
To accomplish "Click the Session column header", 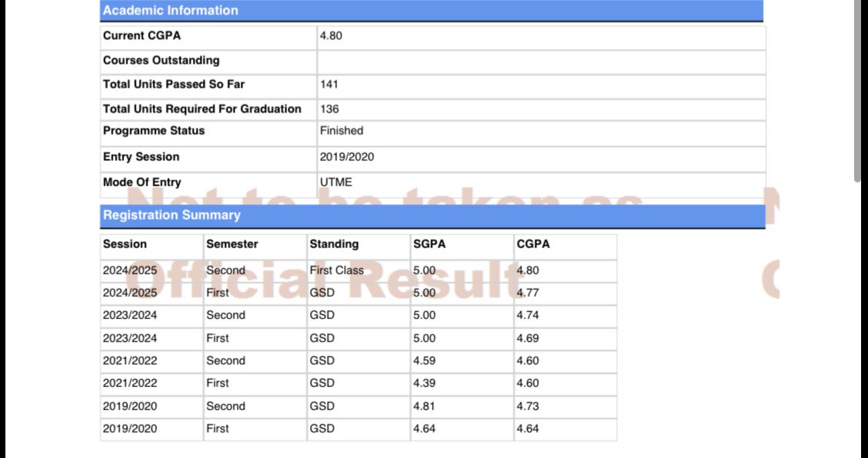I will (x=125, y=244).
